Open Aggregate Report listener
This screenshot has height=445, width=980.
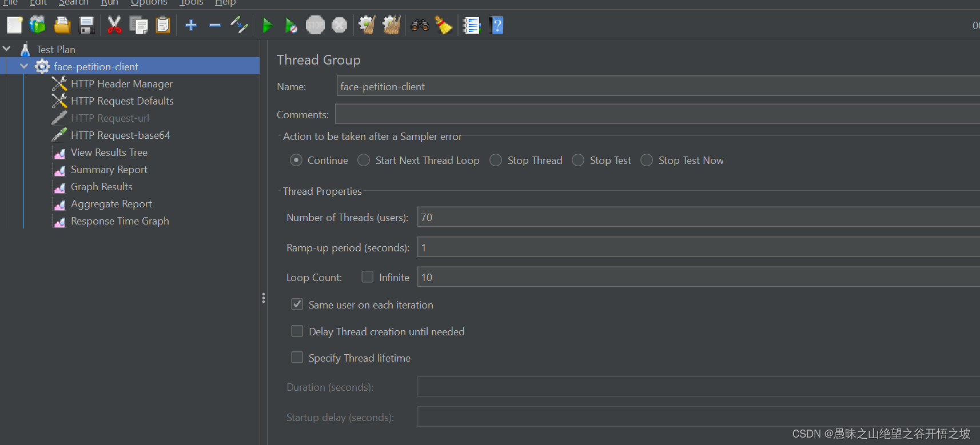[x=111, y=204]
